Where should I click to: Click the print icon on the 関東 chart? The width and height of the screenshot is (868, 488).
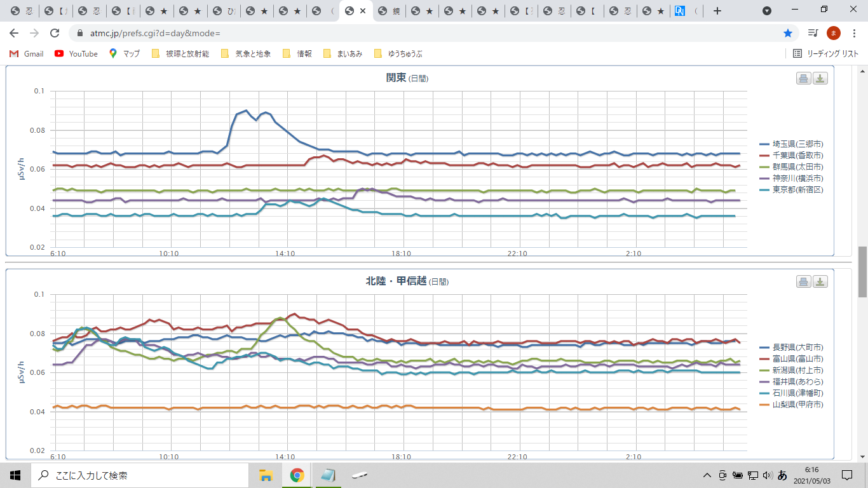[804, 78]
